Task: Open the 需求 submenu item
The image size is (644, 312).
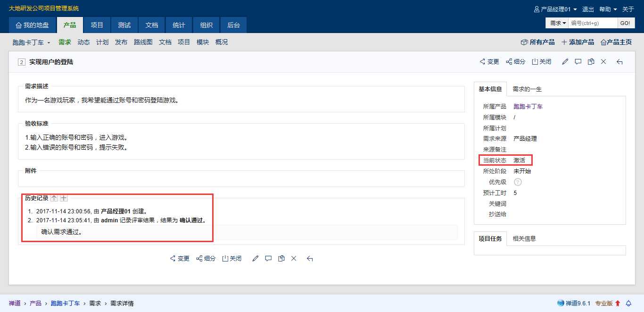Action: pos(65,42)
